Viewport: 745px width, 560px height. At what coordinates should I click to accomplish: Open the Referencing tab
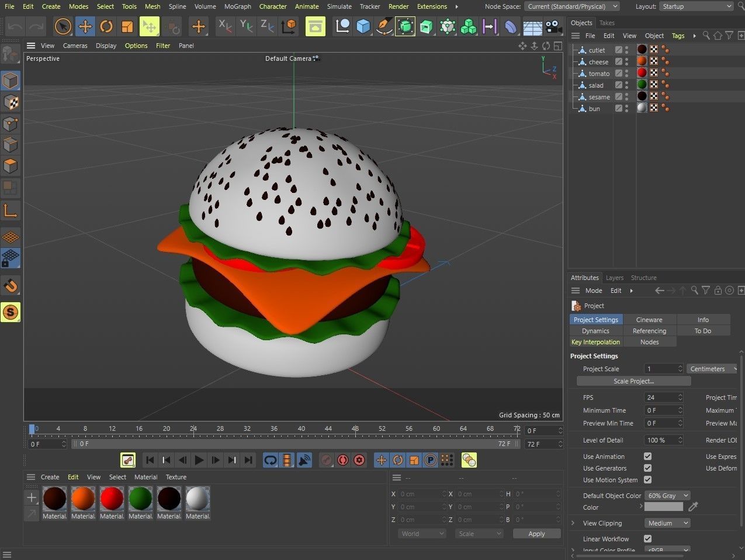coord(649,331)
